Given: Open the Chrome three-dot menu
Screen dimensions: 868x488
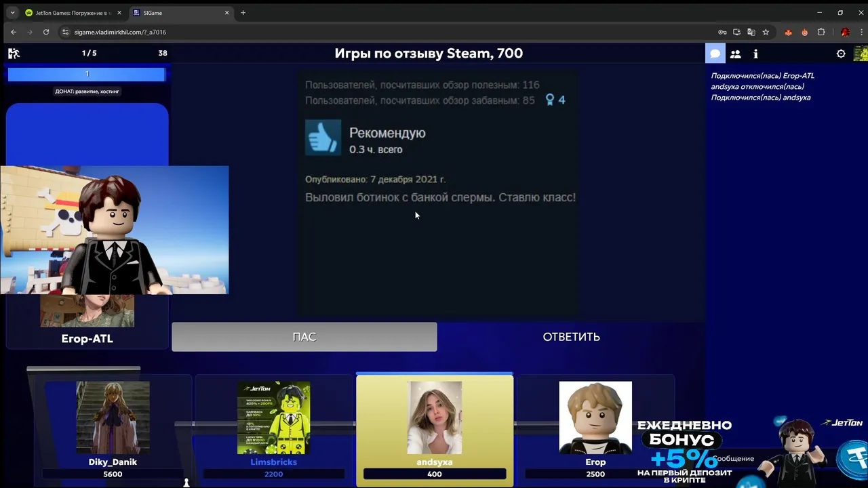Looking at the screenshot, I should [860, 32].
